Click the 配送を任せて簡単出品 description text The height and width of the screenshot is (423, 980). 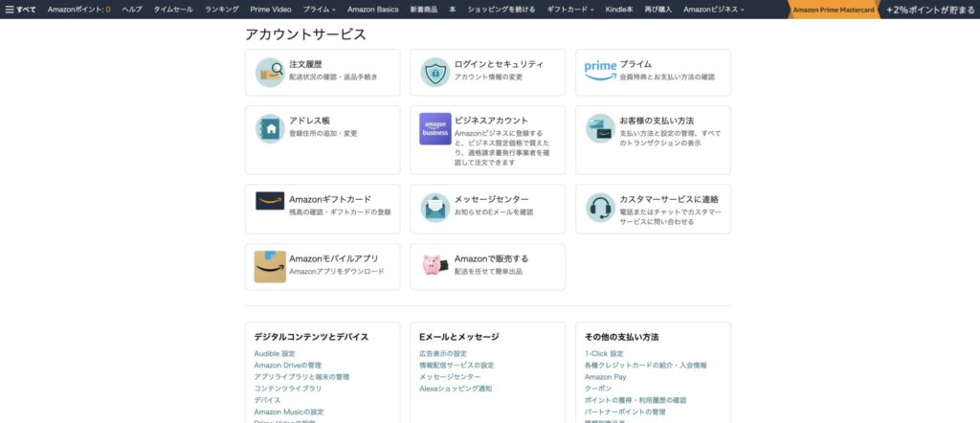coord(488,272)
